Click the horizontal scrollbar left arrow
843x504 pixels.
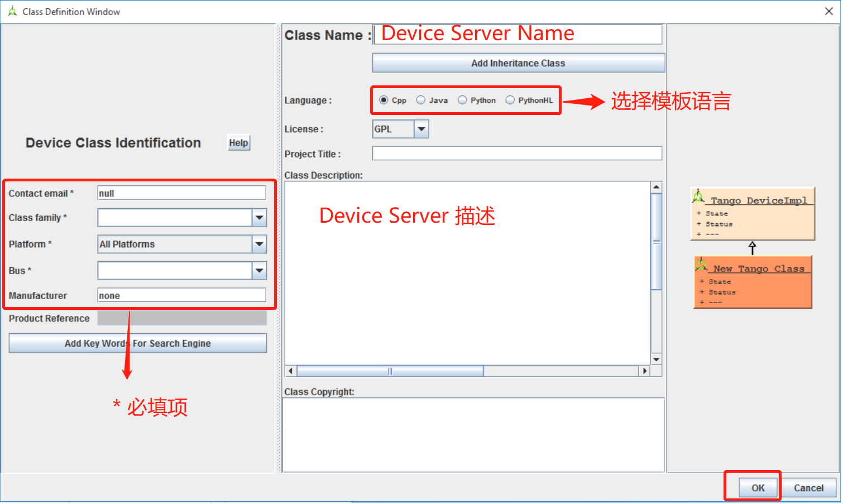tap(290, 371)
